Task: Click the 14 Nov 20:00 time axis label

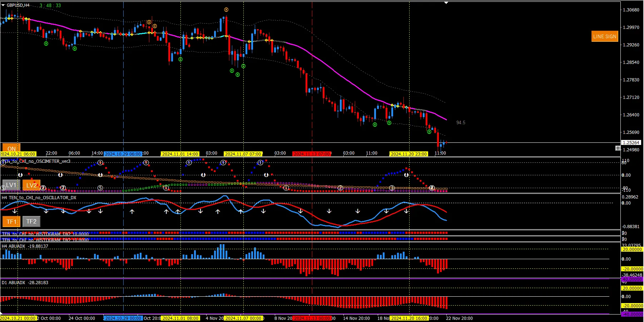Action: coord(356,318)
